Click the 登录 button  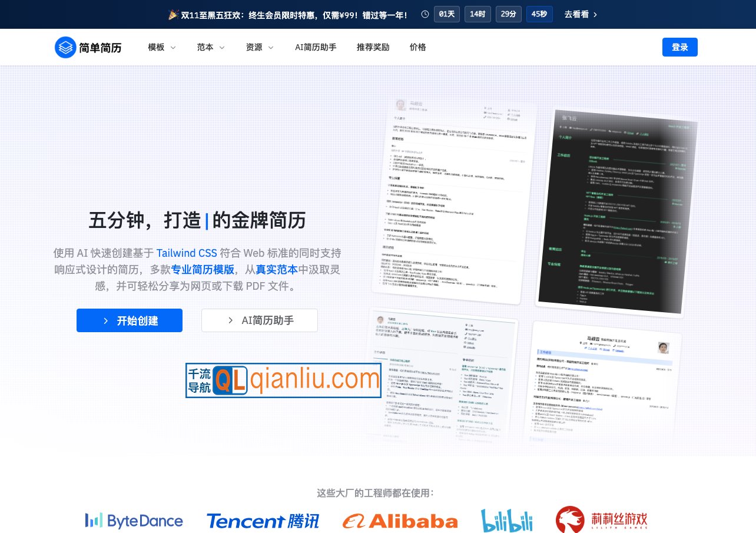coord(680,47)
